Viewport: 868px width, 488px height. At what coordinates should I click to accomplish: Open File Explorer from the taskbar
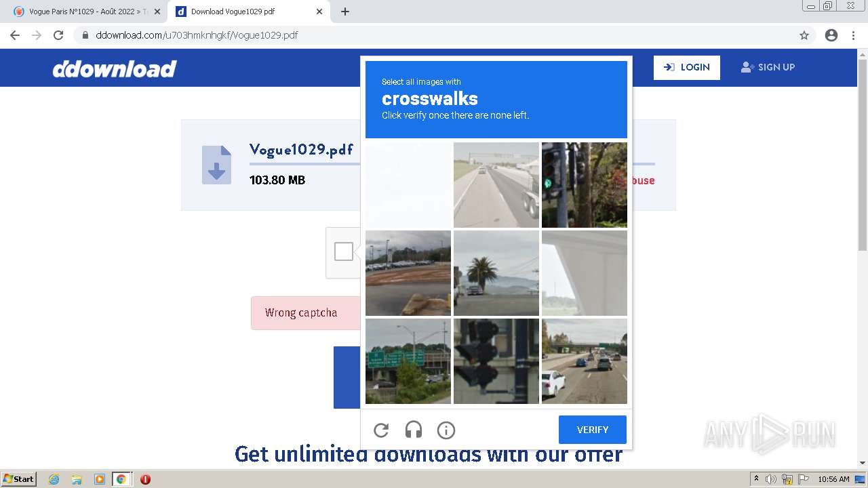77,479
